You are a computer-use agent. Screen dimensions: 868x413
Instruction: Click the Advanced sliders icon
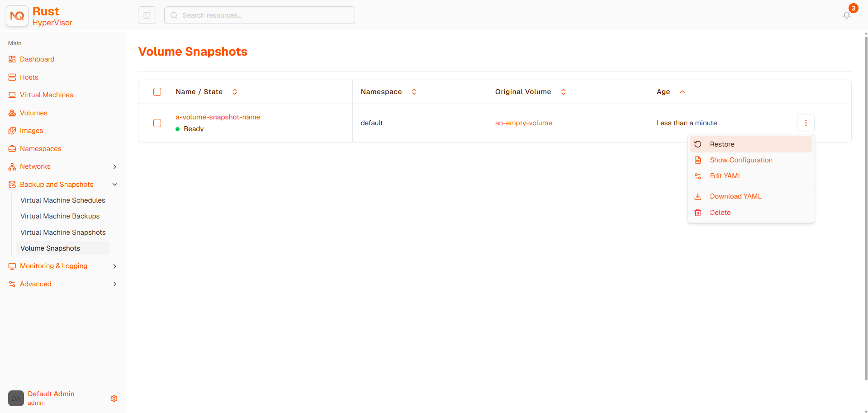click(12, 284)
